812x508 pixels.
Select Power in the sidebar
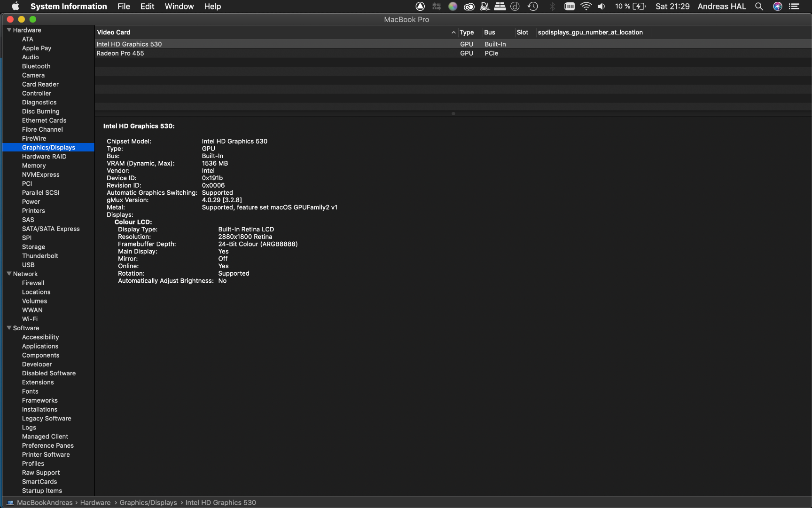[31, 202]
